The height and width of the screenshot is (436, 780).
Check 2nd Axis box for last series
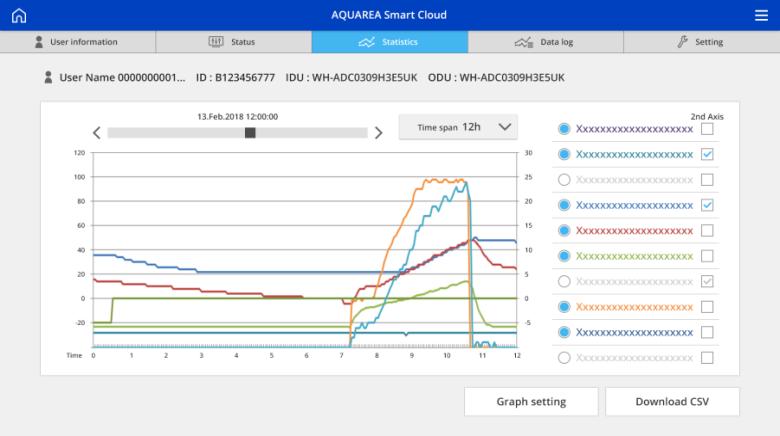tap(707, 358)
